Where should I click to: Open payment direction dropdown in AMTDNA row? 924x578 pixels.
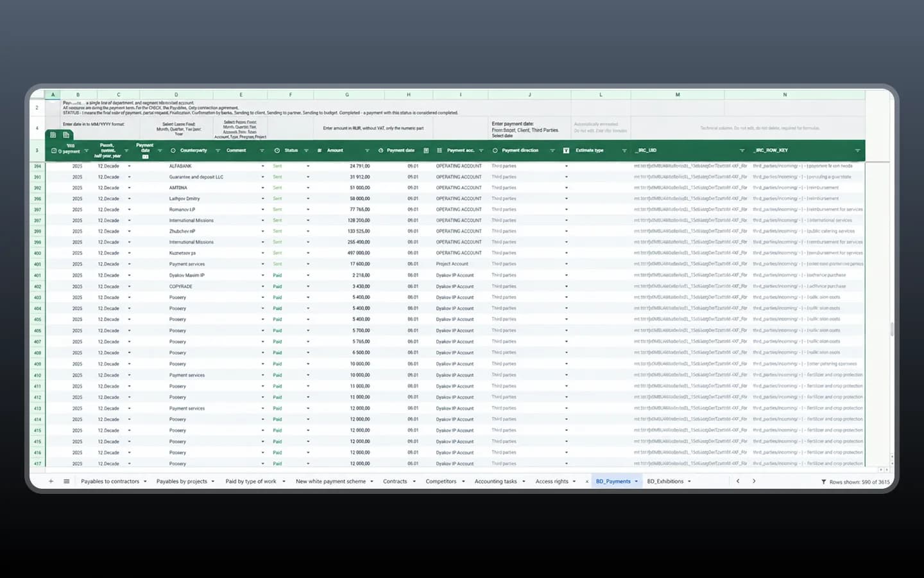(x=566, y=188)
